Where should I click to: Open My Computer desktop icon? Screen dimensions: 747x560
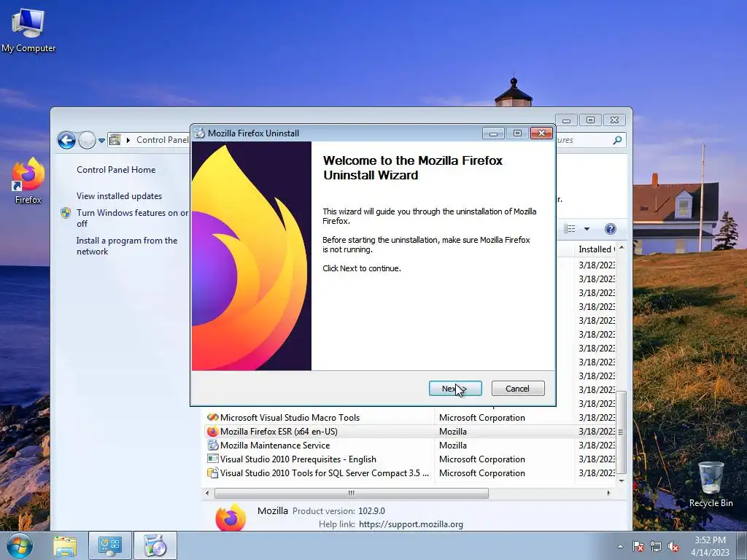28,30
